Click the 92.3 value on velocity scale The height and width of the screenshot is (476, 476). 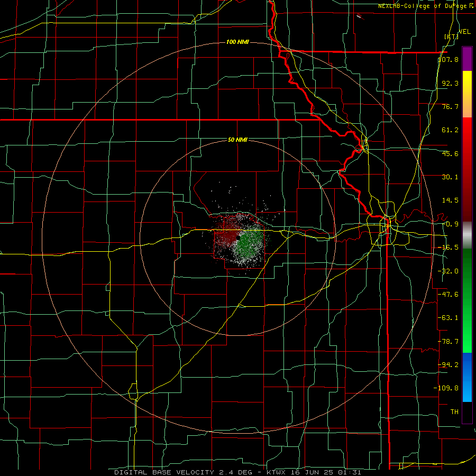[x=450, y=83]
